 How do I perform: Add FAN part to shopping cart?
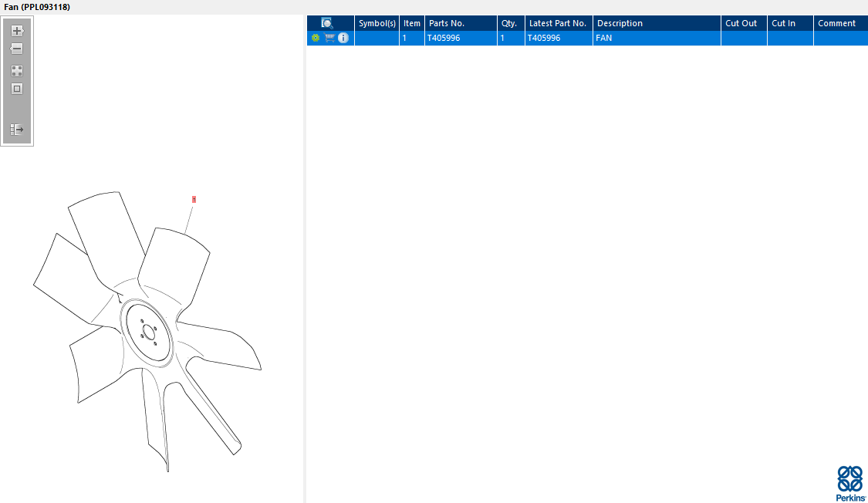pos(329,38)
